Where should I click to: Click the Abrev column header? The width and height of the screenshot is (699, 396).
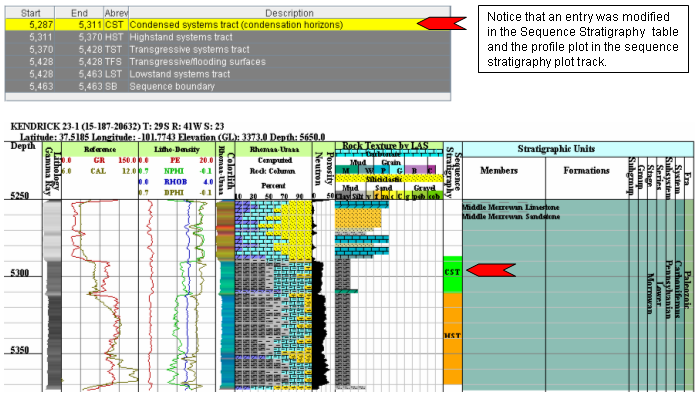pyautogui.click(x=116, y=13)
